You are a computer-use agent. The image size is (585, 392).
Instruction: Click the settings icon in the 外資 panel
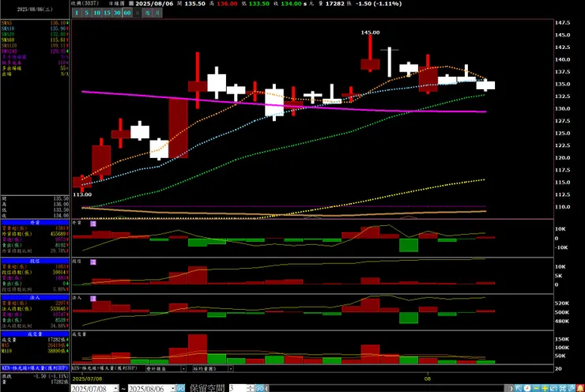pyautogui.click(x=93, y=224)
